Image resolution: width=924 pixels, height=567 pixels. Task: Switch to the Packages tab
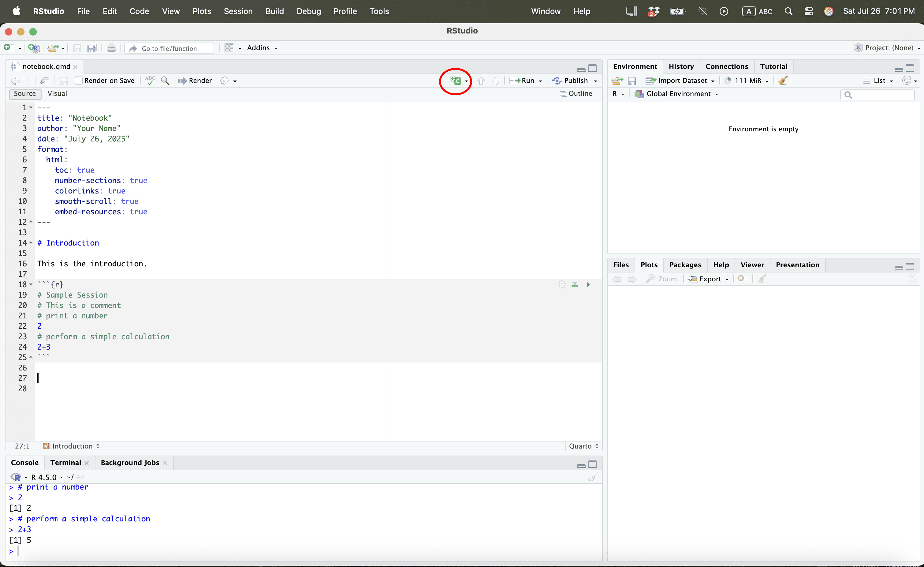point(685,265)
